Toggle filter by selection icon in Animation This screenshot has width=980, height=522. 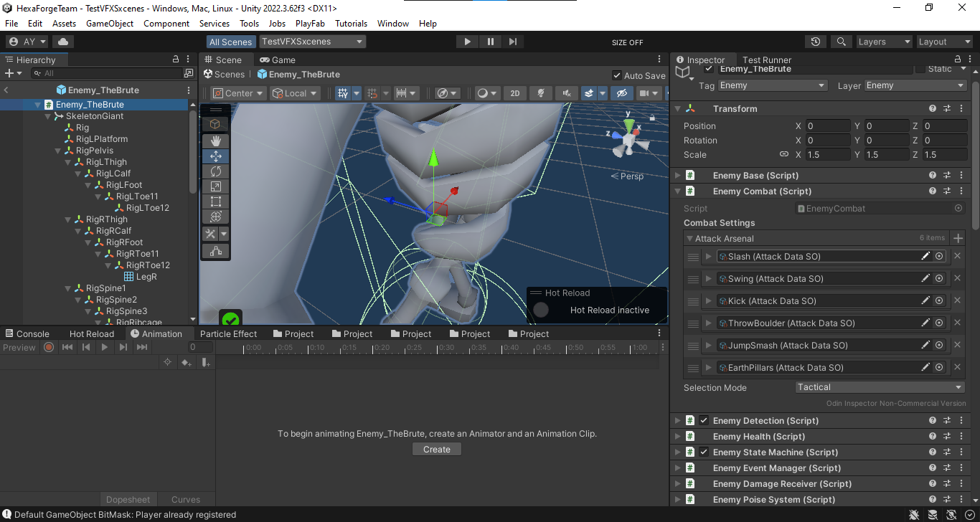[x=168, y=363]
